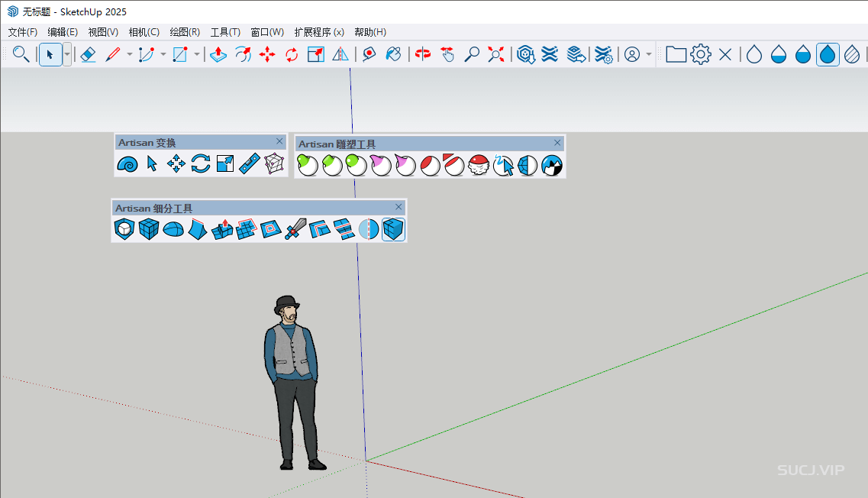Viewport: 868px width, 498px height.
Task: Pick the red Rotate tool
Action: click(x=292, y=54)
